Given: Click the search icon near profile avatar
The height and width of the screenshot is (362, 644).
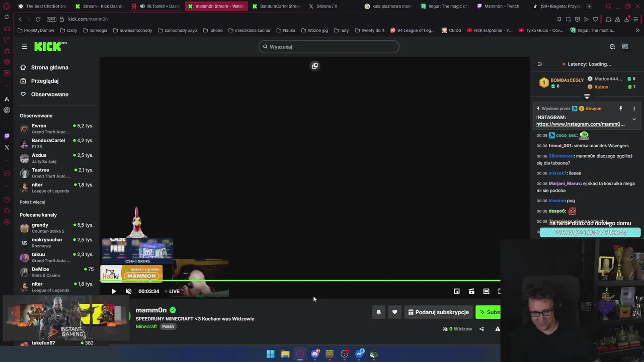Looking at the screenshot, I should pos(612,47).
